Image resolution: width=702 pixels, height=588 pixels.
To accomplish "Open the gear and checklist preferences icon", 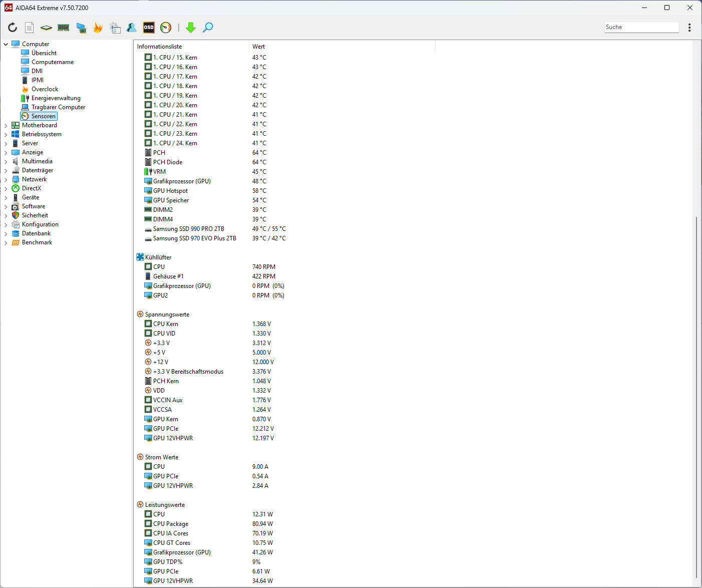I will point(115,28).
